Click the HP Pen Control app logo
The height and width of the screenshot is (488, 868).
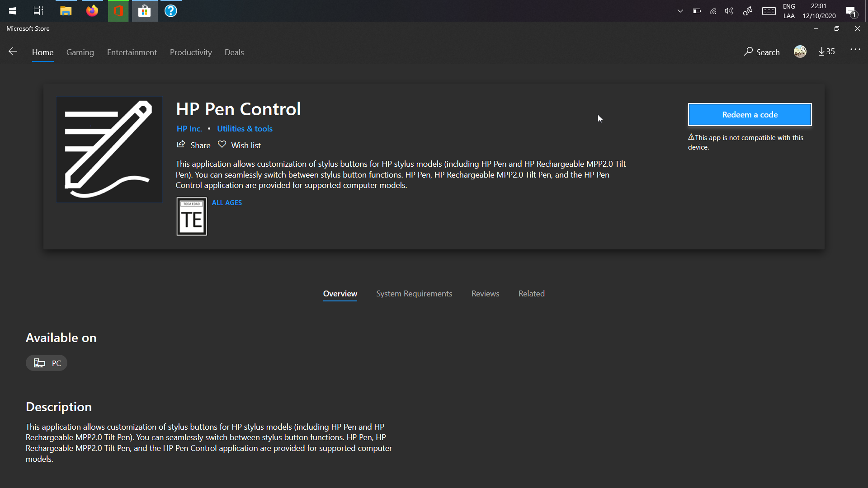pyautogui.click(x=109, y=150)
